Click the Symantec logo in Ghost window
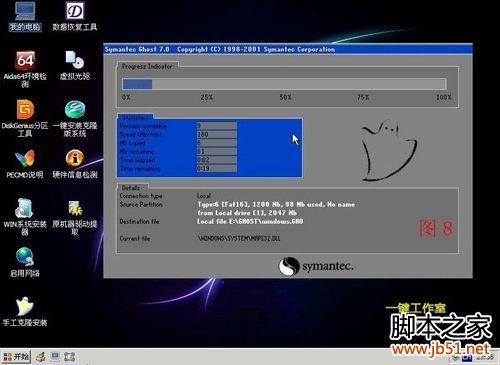This screenshot has width=500, height=365. coord(316,266)
